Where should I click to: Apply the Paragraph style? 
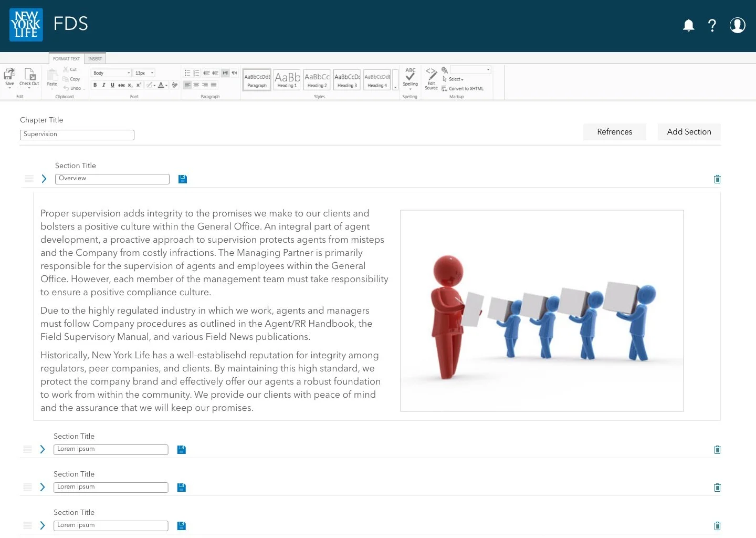[x=257, y=80]
